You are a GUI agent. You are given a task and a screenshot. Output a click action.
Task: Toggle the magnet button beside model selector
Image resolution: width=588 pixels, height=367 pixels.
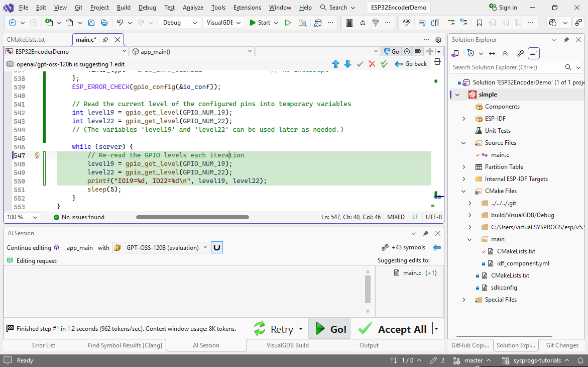[217, 247]
